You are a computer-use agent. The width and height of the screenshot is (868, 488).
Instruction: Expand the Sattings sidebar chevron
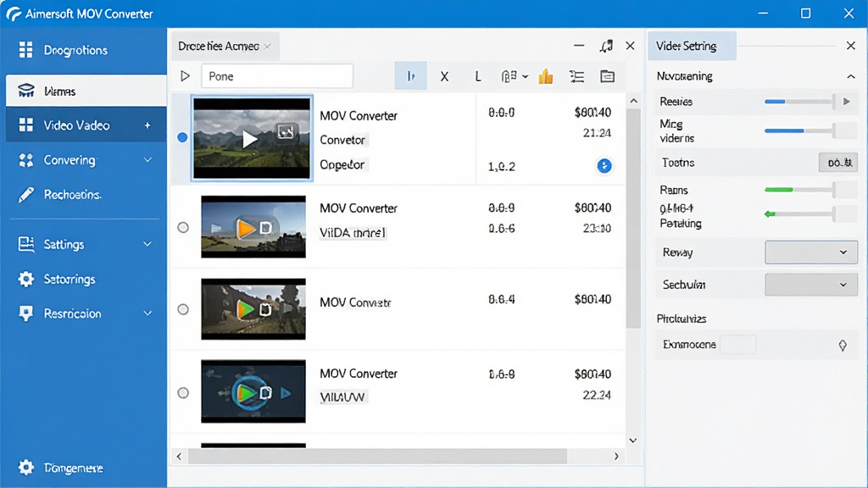pyautogui.click(x=147, y=244)
